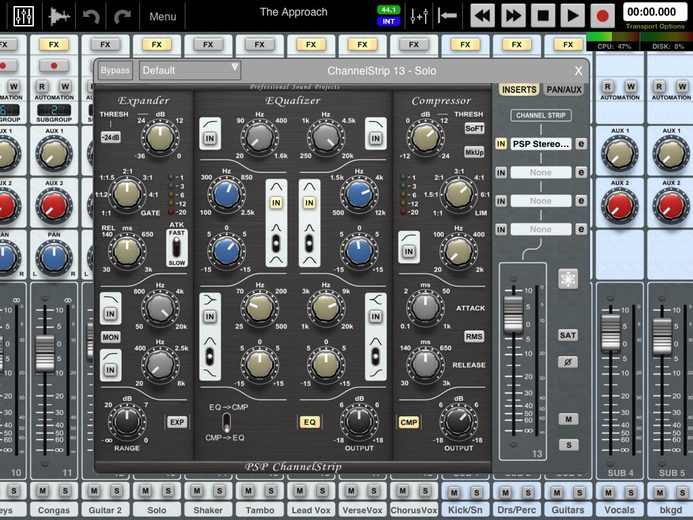Open Transport Options
The image size is (693, 520).
click(x=655, y=27)
